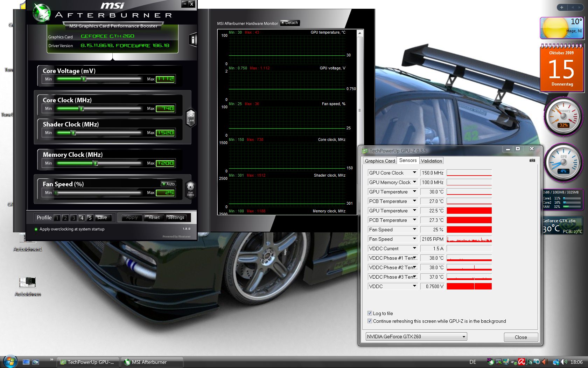
Task: Click the GPU-Z screenshot camera icon
Action: (x=532, y=161)
